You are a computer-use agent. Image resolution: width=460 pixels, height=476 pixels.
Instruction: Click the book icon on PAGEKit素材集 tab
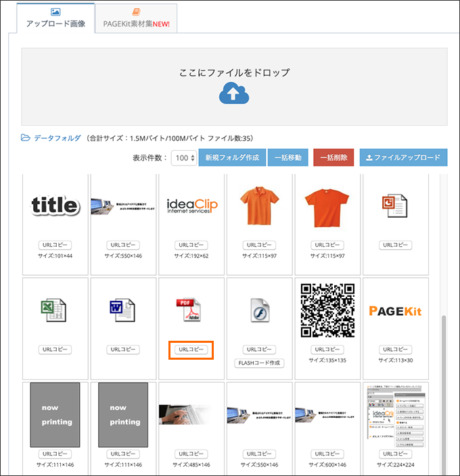(137, 12)
